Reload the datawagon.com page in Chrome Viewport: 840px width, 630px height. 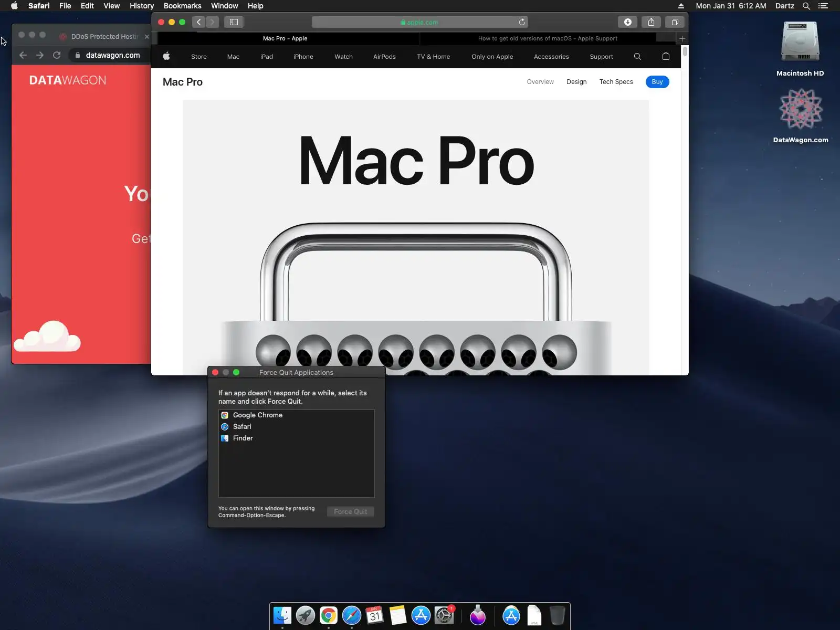click(x=57, y=55)
